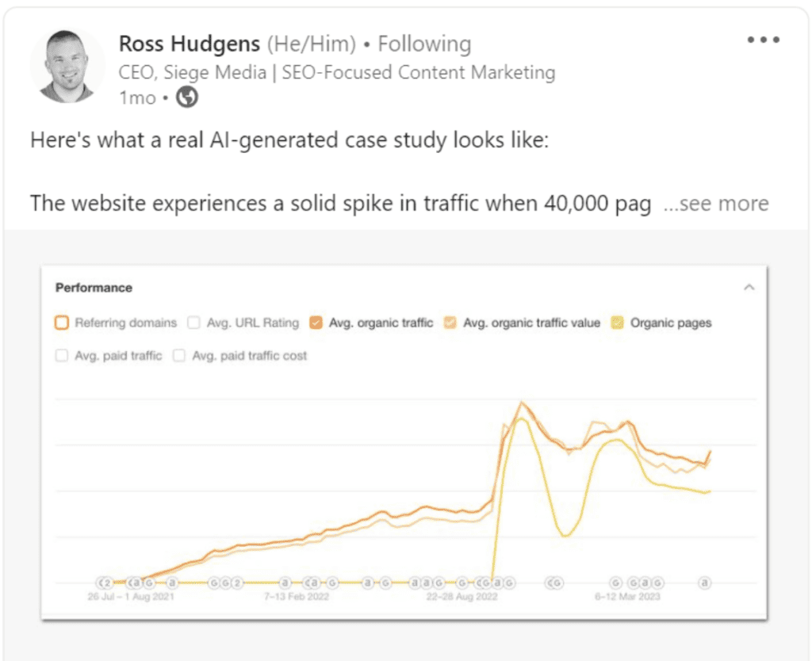Check the Avg. URL Rating checkbox
Image resolution: width=812 pixels, height=661 pixels.
pos(193,323)
